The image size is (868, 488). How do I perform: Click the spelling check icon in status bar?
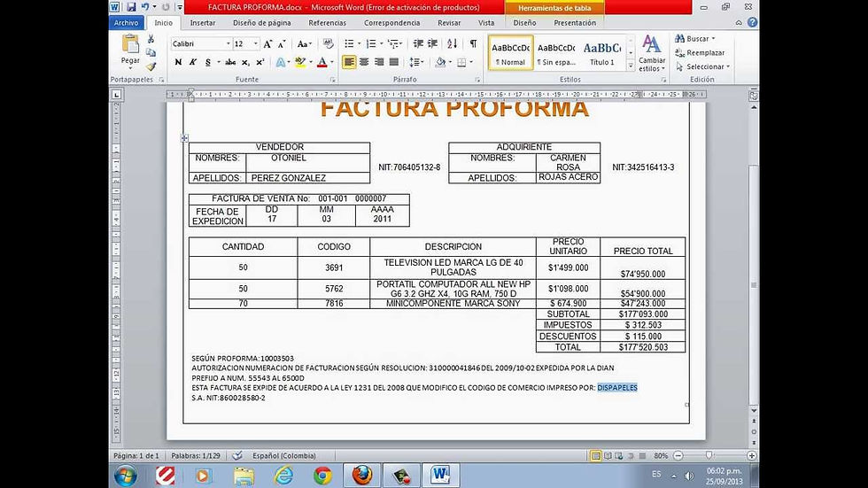237,455
